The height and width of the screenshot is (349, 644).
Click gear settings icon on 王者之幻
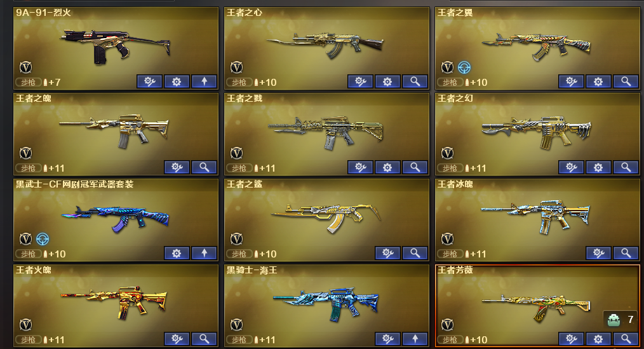598,167
